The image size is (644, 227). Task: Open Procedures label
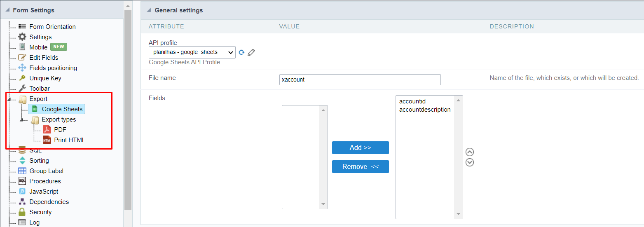click(x=45, y=181)
